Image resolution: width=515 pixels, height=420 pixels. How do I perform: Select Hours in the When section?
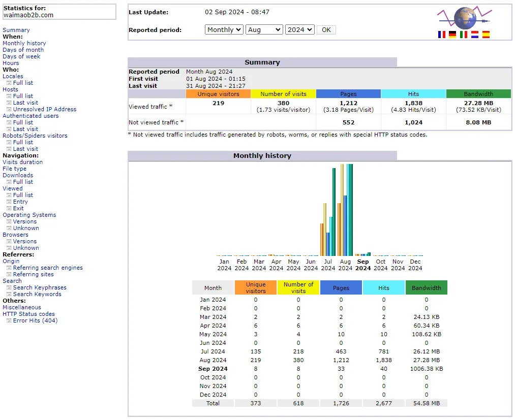[x=10, y=62]
